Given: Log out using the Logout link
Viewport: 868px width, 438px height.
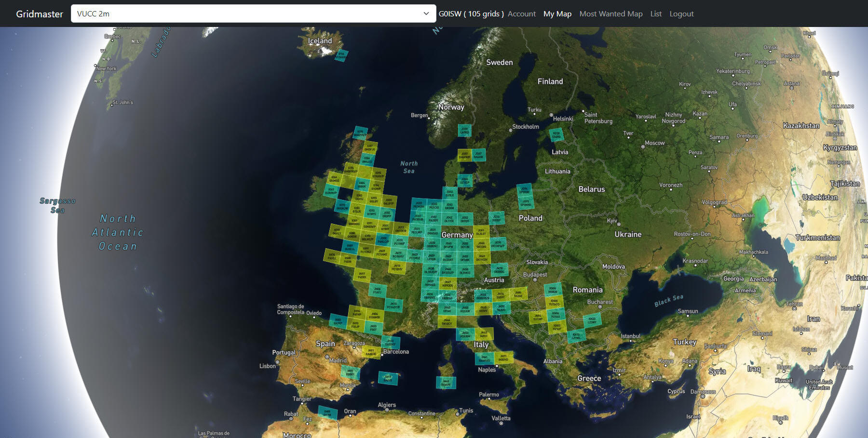Looking at the screenshot, I should [681, 14].
